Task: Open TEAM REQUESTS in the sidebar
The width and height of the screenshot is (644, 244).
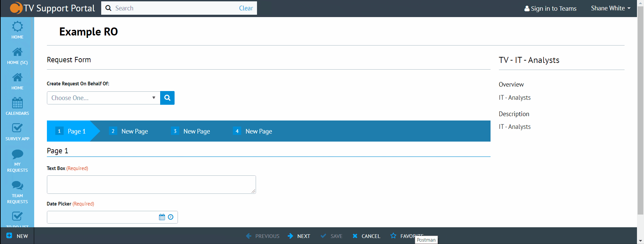Action: point(17,192)
